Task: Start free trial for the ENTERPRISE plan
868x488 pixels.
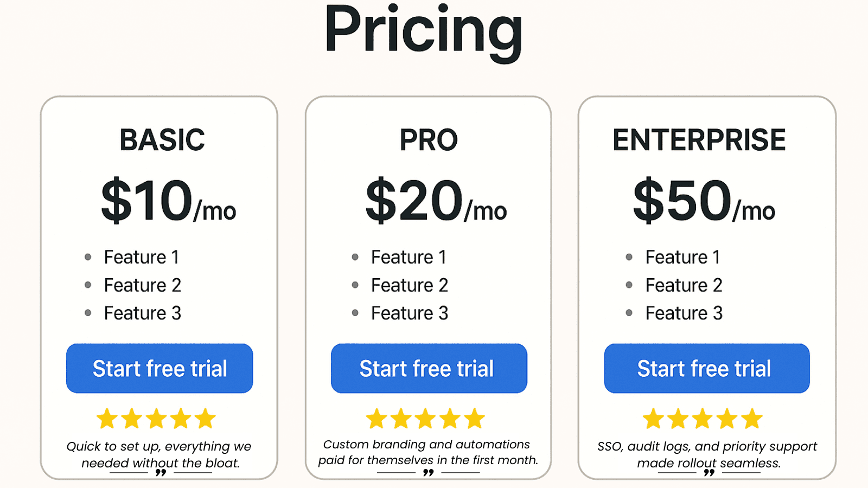Action: tap(706, 368)
